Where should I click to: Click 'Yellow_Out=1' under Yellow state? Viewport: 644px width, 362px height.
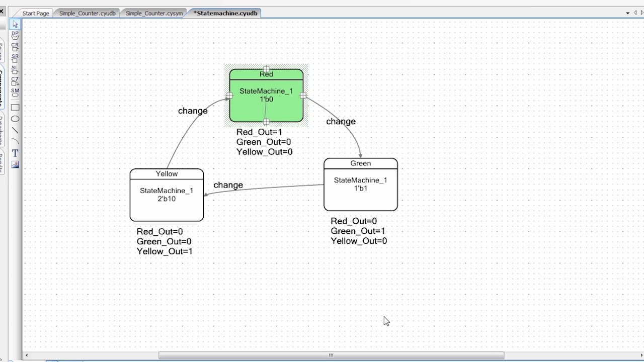pos(165,251)
